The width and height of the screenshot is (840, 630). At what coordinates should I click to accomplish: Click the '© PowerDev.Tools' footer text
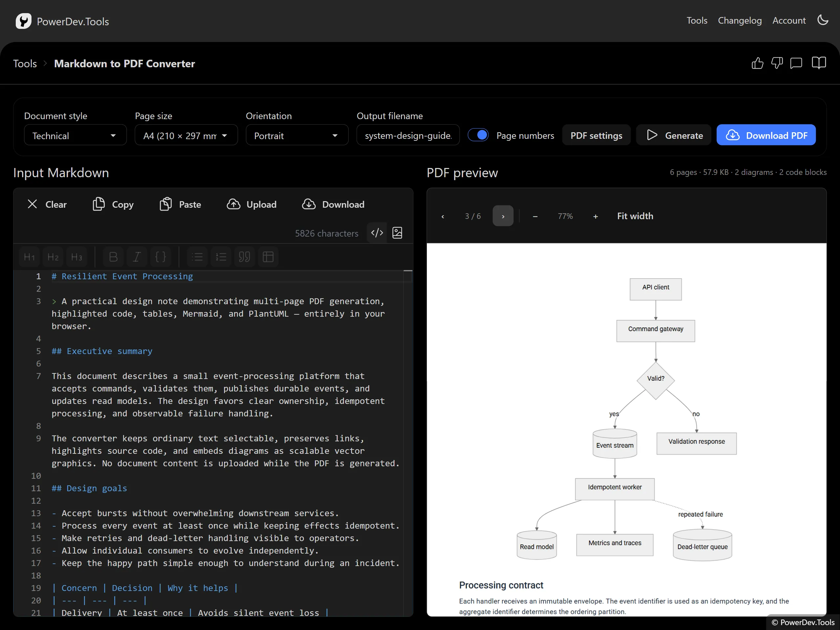[x=803, y=622]
